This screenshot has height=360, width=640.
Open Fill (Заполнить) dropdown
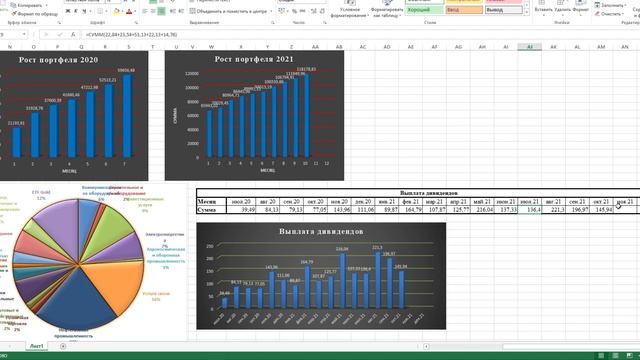(x=610, y=5)
